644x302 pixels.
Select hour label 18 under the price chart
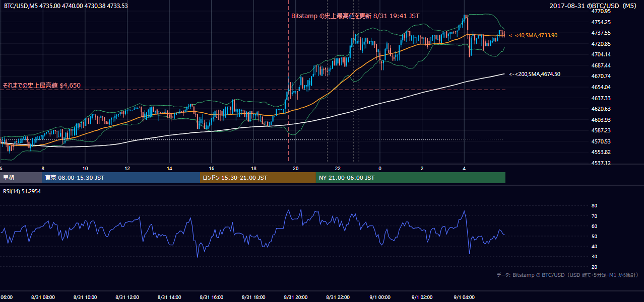(x=253, y=168)
